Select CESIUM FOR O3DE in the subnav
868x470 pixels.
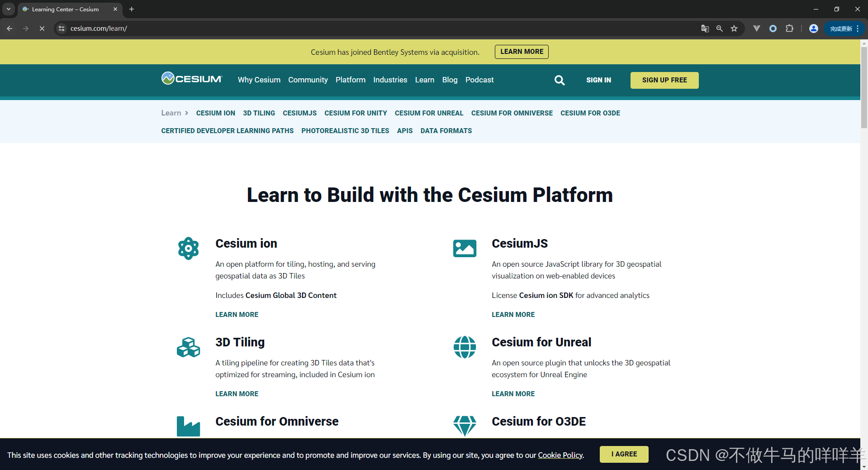point(590,113)
